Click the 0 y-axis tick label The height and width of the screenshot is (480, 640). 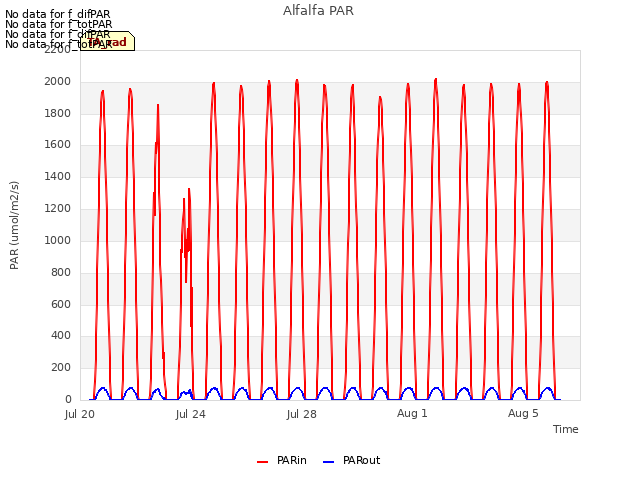(x=68, y=399)
